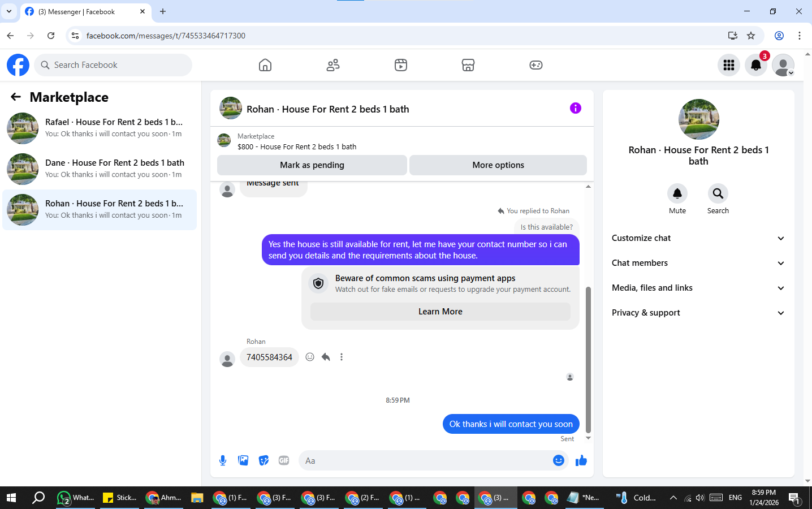Open File Explorer from the taskbar
The height and width of the screenshot is (509, 812).
[x=197, y=498]
